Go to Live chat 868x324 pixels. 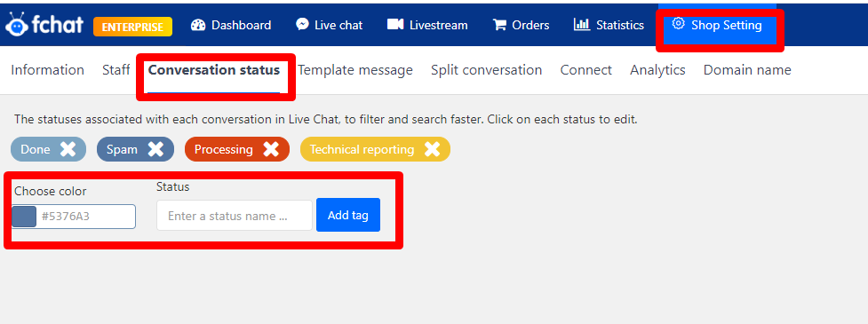pos(330,25)
